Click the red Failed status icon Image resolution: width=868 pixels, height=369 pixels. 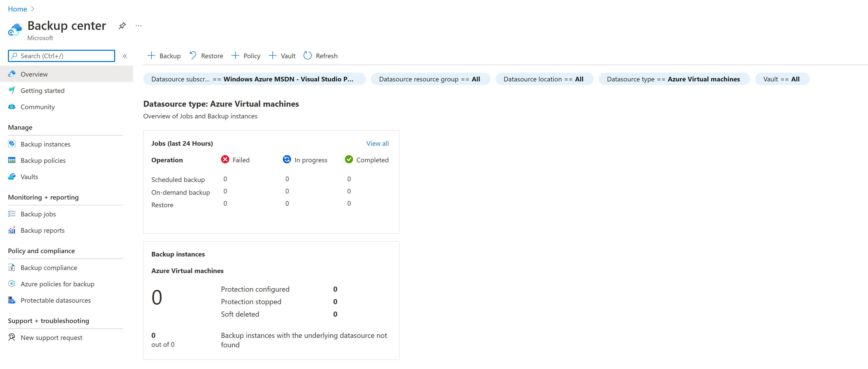point(225,159)
